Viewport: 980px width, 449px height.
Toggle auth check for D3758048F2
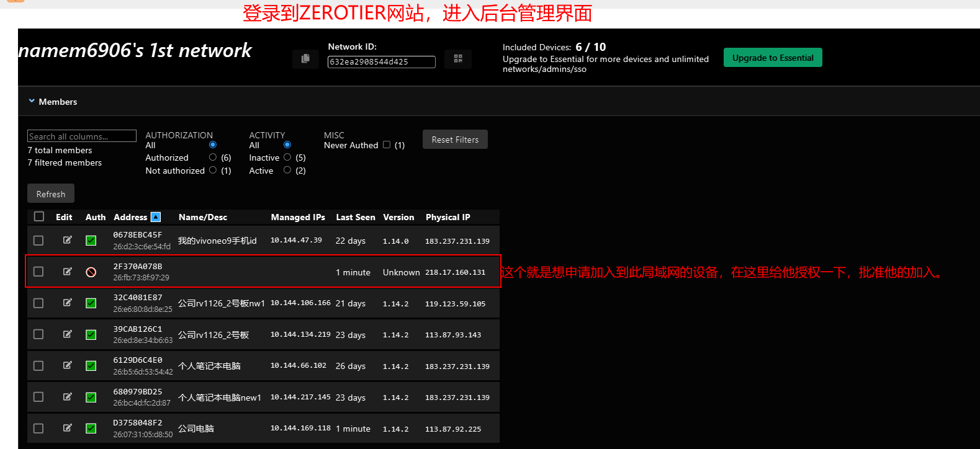[x=91, y=429]
